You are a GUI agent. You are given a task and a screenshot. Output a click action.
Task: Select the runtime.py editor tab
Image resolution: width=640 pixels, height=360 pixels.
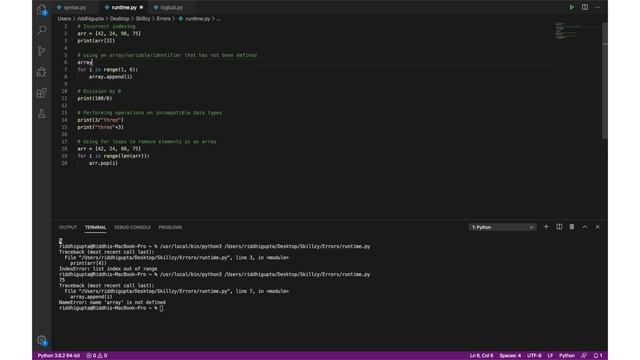pyautogui.click(x=124, y=7)
